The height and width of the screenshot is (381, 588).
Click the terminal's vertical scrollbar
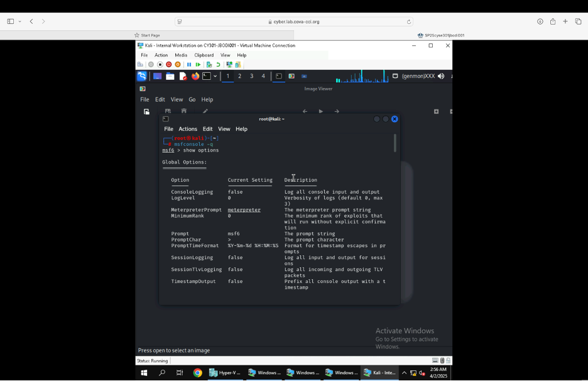pos(395,143)
